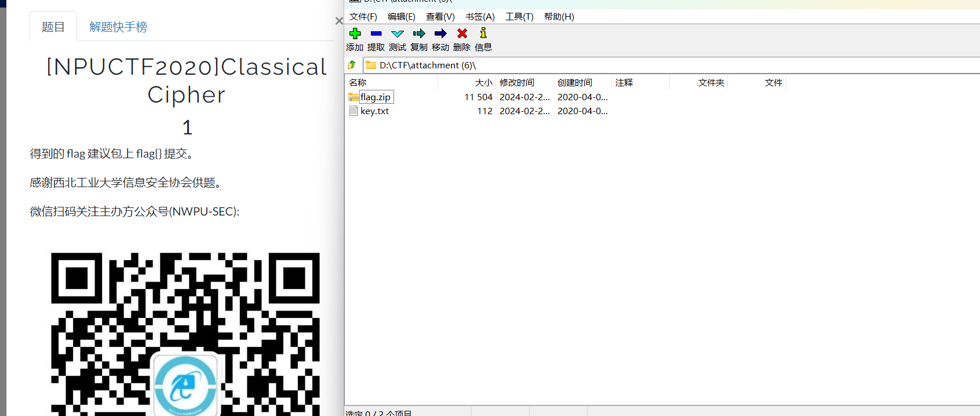The height and width of the screenshot is (416, 980).
Task: Sort by the 注释 column header
Action: (641, 83)
